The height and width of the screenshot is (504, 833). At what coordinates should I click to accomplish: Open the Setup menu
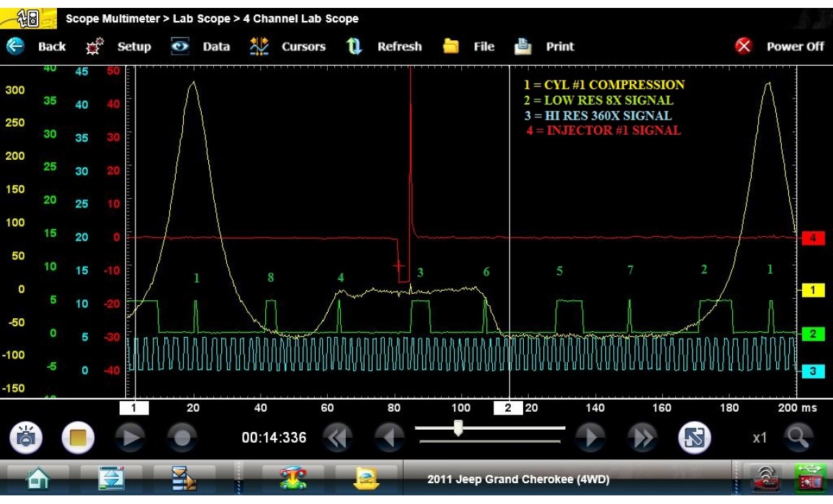tap(119, 47)
